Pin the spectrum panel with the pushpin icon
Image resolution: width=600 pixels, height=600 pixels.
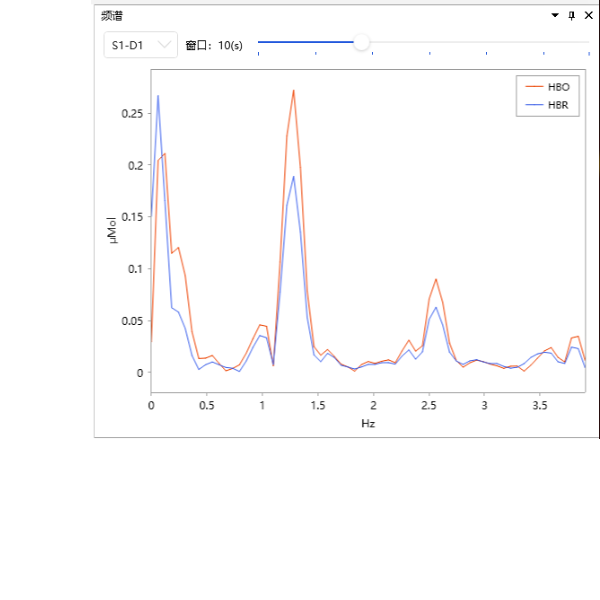click(x=572, y=16)
